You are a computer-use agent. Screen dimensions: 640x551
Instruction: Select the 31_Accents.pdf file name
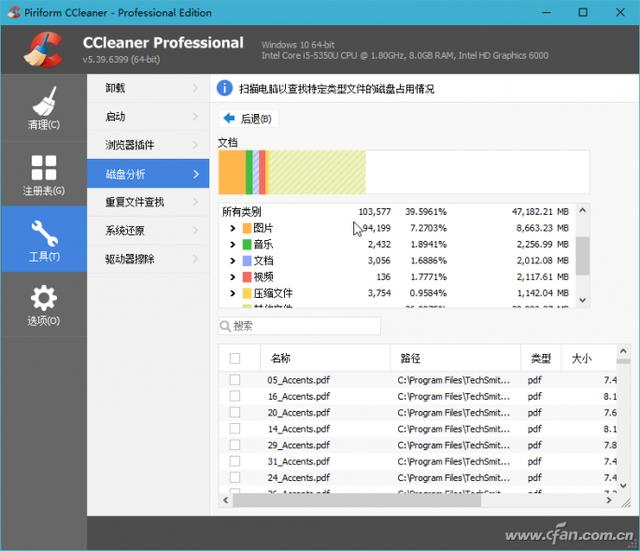pos(299,462)
